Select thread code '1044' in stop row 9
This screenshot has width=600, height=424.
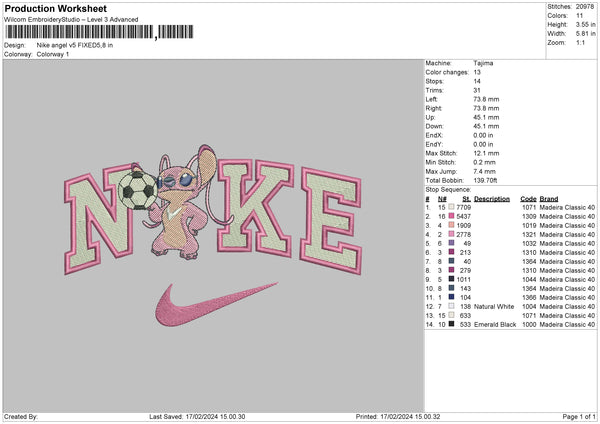pyautogui.click(x=529, y=279)
